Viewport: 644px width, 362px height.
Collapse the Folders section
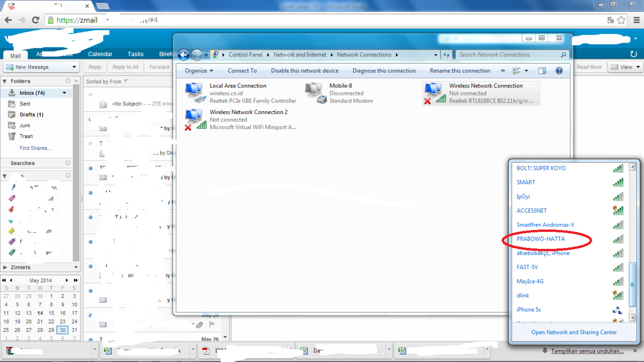click(x=5, y=81)
